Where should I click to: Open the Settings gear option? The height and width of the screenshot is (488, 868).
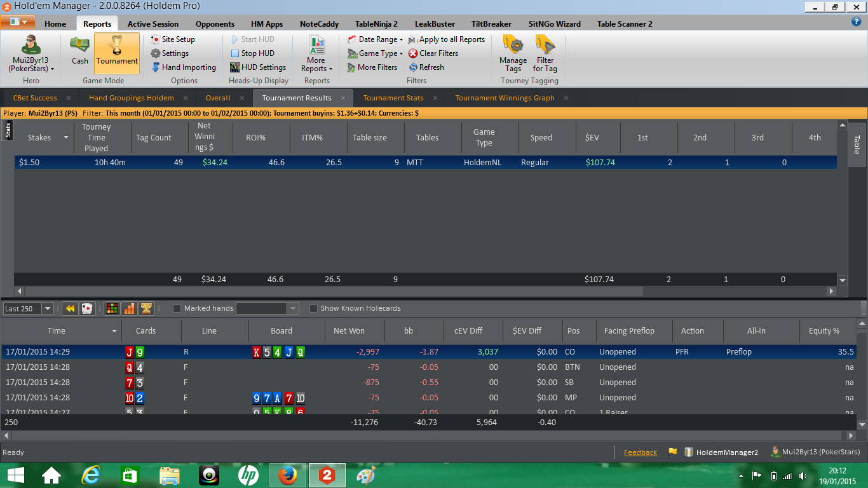point(170,53)
